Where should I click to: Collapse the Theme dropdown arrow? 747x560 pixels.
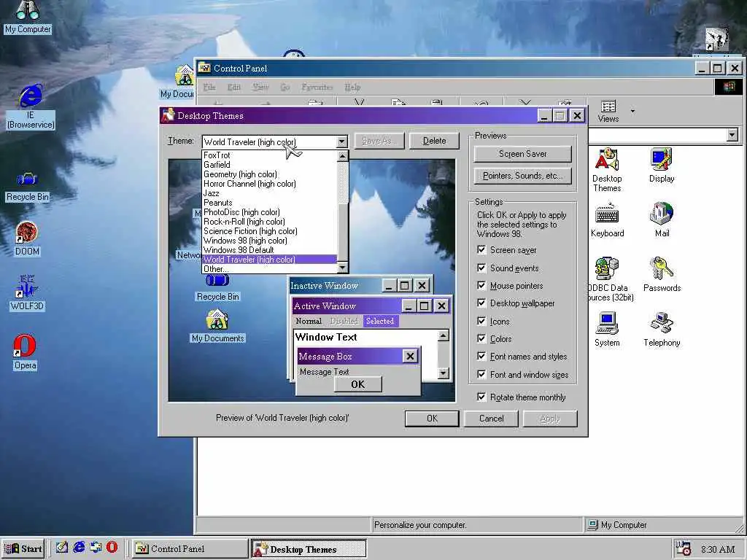point(342,142)
